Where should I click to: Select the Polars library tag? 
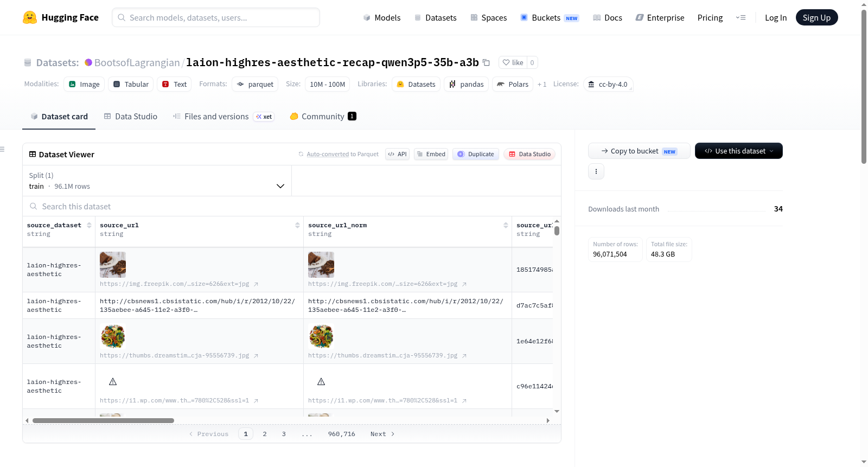tap(513, 84)
